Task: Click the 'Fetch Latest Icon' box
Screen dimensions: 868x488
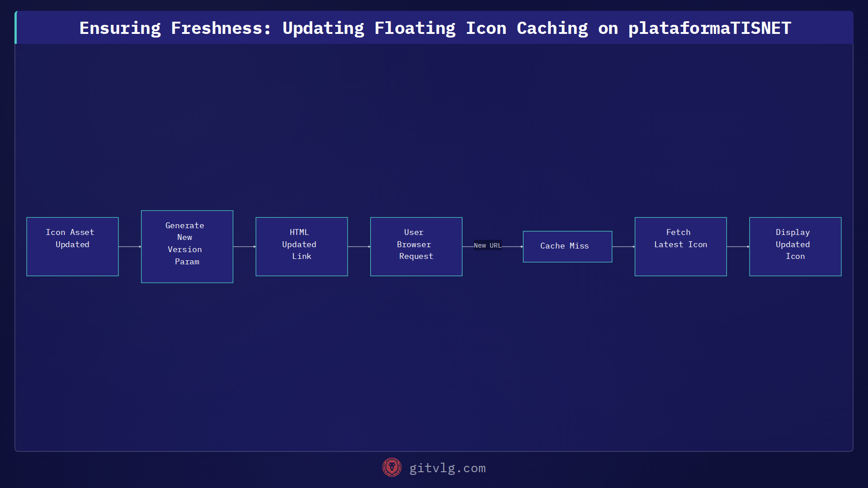Action: click(x=681, y=247)
